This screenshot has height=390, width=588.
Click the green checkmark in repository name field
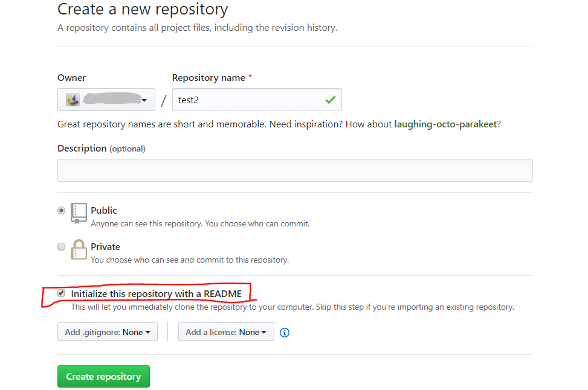click(x=331, y=100)
